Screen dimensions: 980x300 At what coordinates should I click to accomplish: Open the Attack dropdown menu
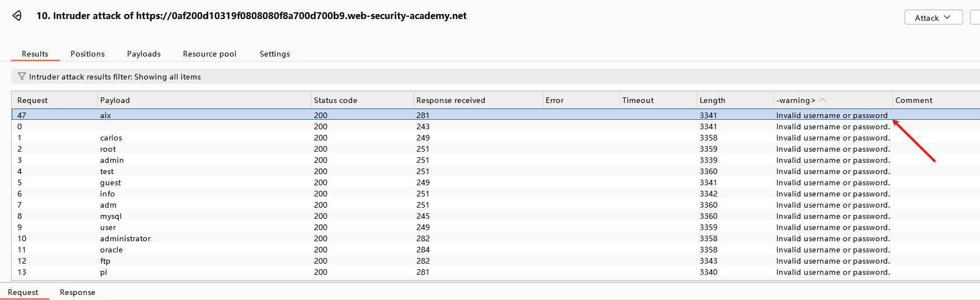point(933,17)
